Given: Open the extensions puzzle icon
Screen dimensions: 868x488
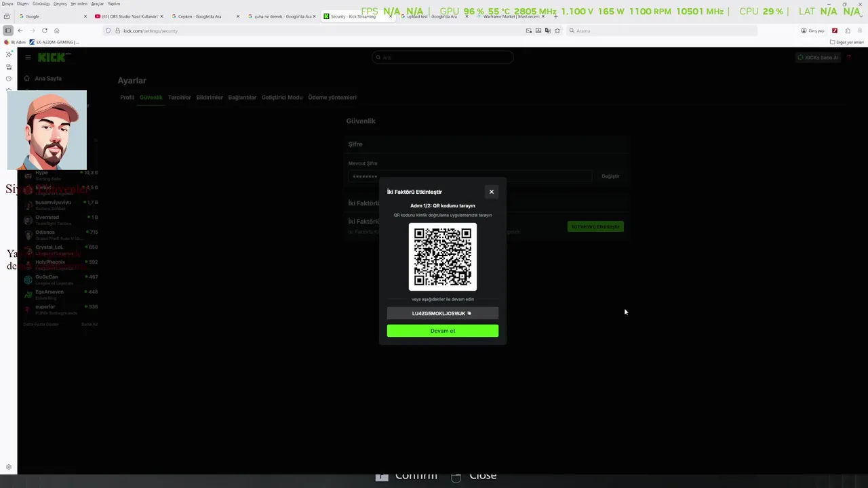Looking at the screenshot, I should tap(848, 30).
